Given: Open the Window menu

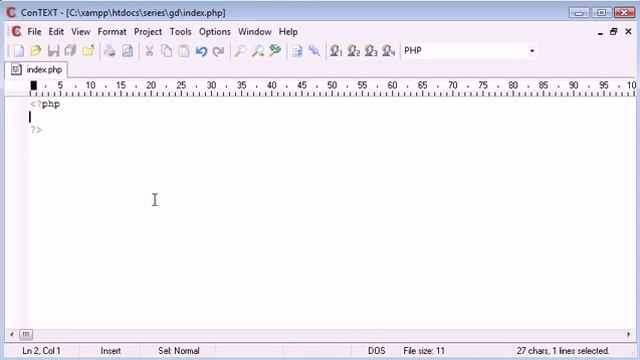Looking at the screenshot, I should click(x=255, y=32).
